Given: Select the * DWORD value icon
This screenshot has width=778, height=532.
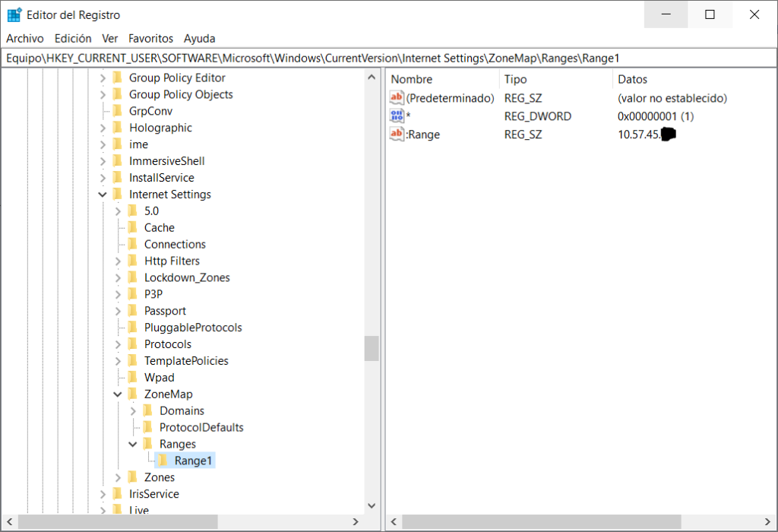Looking at the screenshot, I should [397, 116].
